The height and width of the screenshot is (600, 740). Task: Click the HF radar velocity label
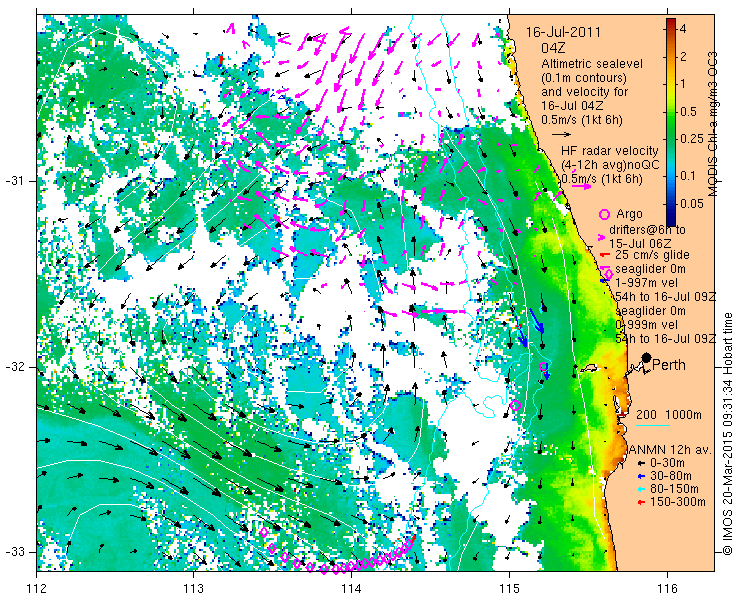click(x=610, y=151)
